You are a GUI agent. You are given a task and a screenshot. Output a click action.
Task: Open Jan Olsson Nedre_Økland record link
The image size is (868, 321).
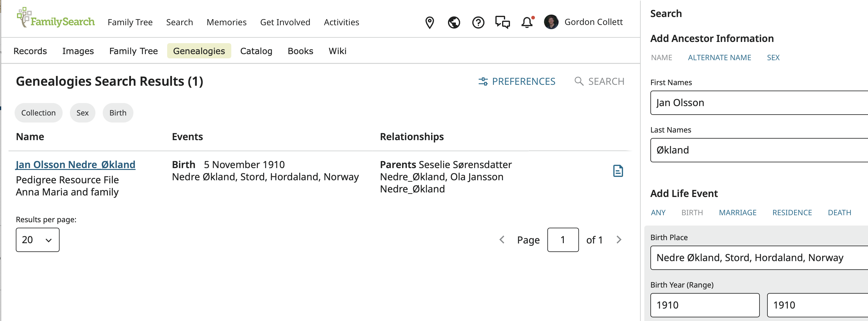75,164
